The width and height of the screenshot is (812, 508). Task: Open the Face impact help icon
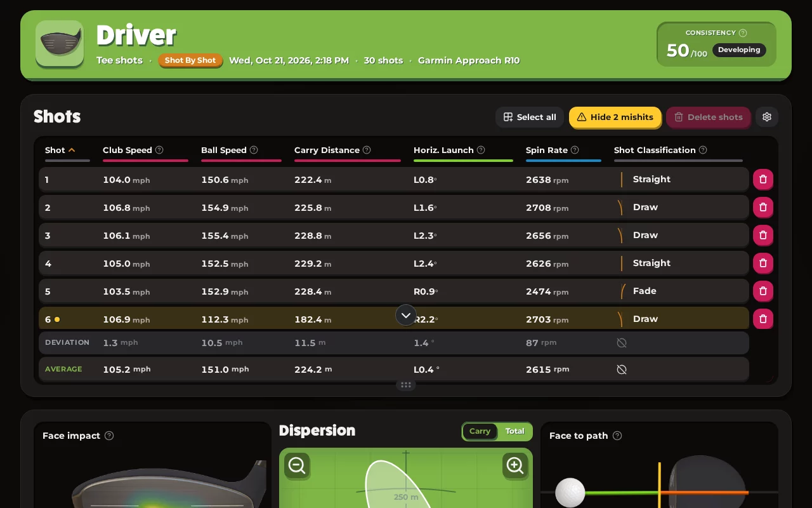coord(109,436)
